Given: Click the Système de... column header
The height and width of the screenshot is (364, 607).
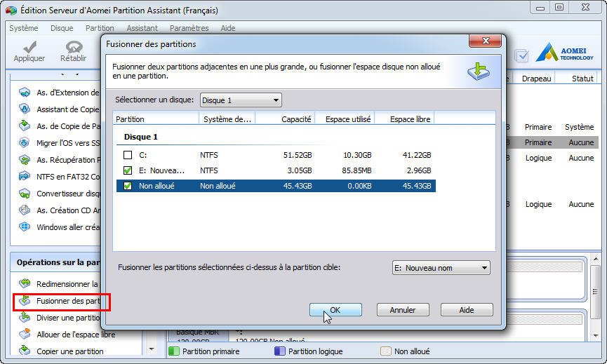Looking at the screenshot, I should (227, 119).
